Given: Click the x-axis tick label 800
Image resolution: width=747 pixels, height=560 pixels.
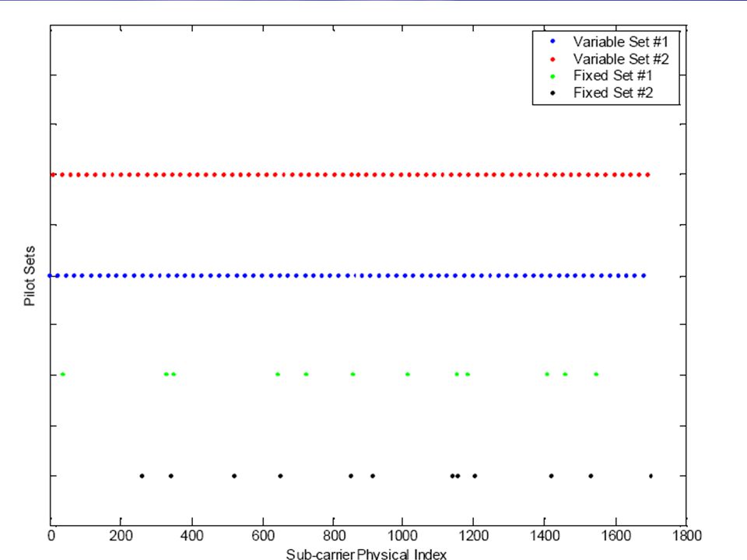Looking at the screenshot, I should (x=334, y=536).
